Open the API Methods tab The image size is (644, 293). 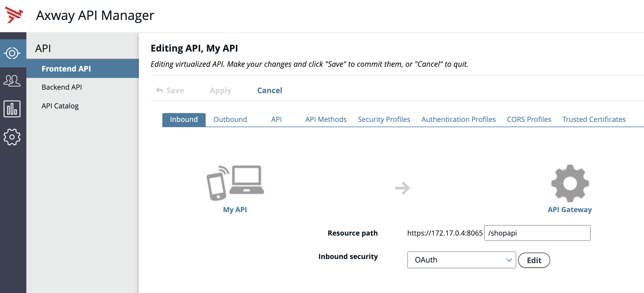click(326, 120)
